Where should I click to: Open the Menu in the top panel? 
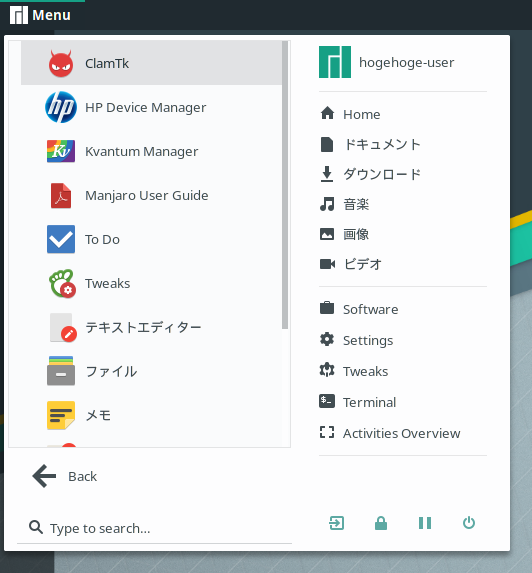click(40, 15)
